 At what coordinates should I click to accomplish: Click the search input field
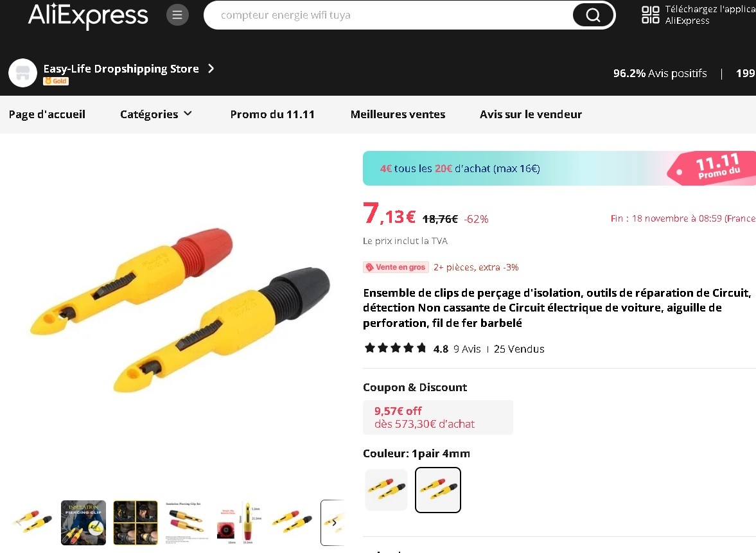point(388,15)
